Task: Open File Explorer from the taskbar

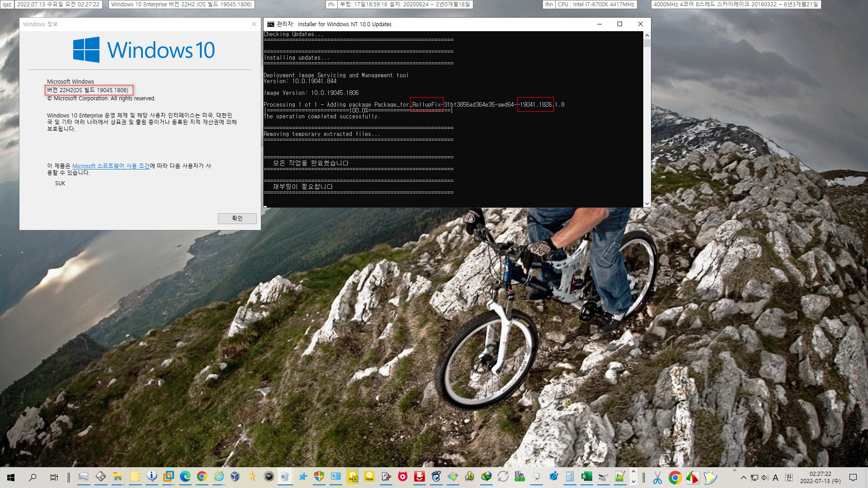Action: (x=118, y=477)
